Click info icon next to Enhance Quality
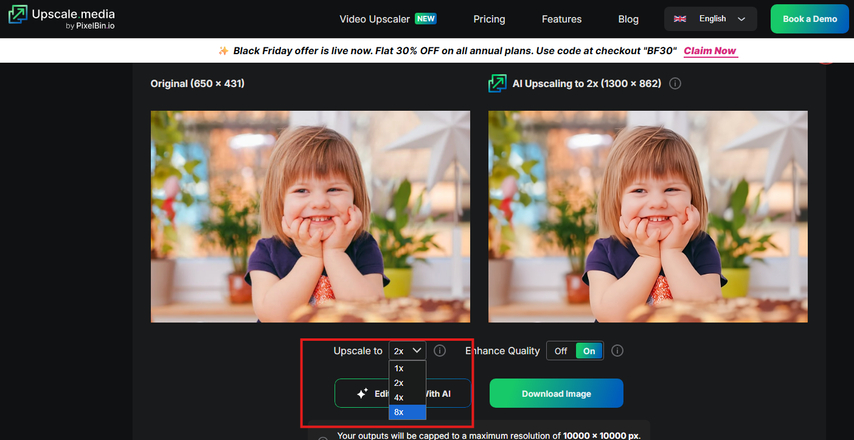The width and height of the screenshot is (854, 440). pyautogui.click(x=617, y=351)
